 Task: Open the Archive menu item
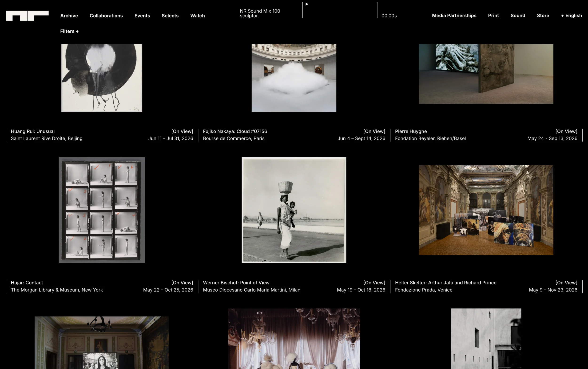69,16
